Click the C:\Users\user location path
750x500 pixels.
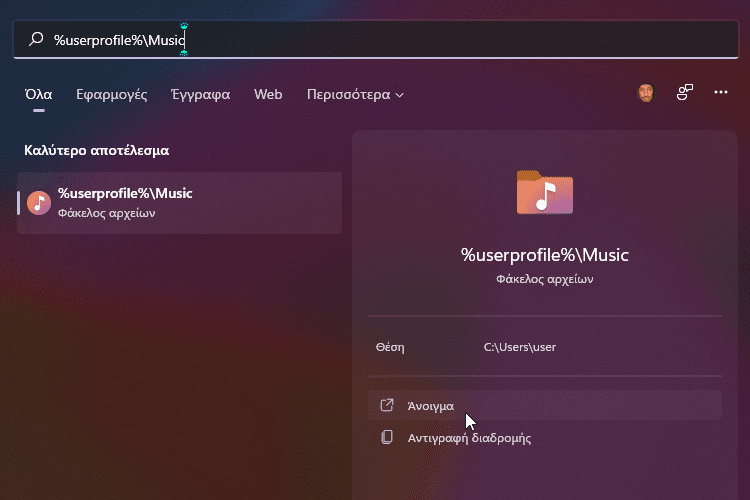pos(519,347)
